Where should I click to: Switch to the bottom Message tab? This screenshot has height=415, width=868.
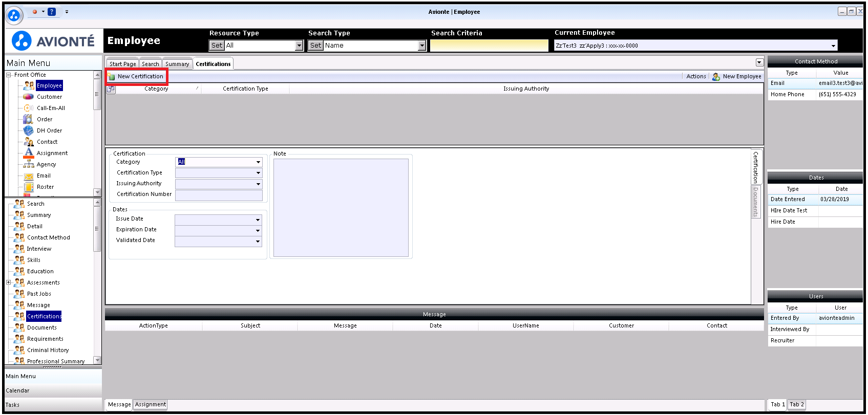pyautogui.click(x=119, y=404)
